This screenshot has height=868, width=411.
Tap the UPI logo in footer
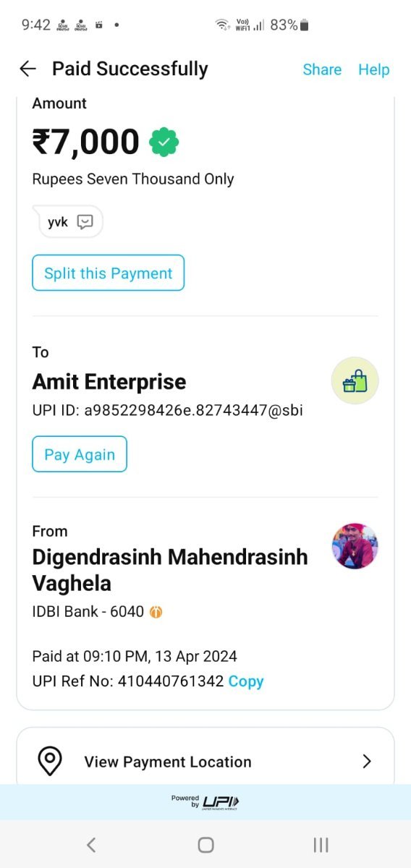[x=221, y=802]
